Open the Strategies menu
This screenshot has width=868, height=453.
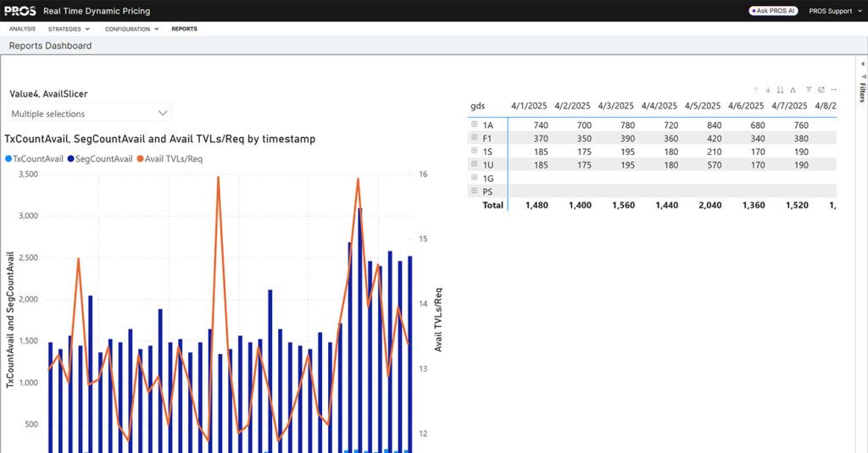[69, 29]
